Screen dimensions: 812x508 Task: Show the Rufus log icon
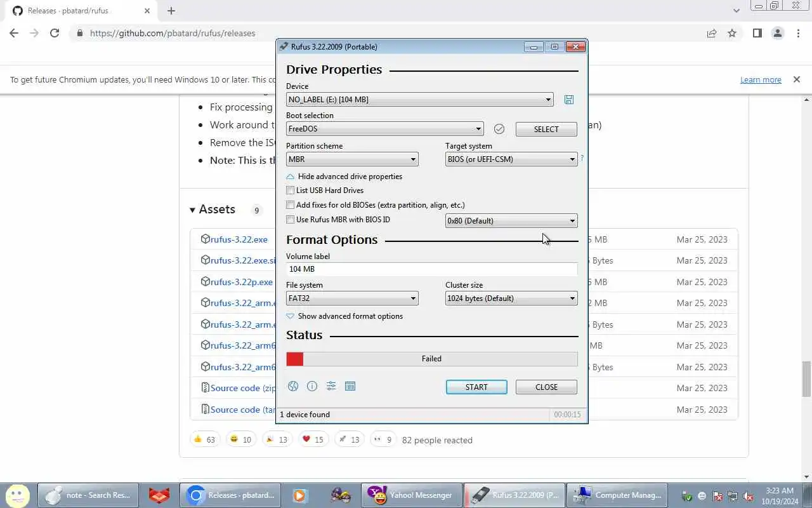coord(350,386)
